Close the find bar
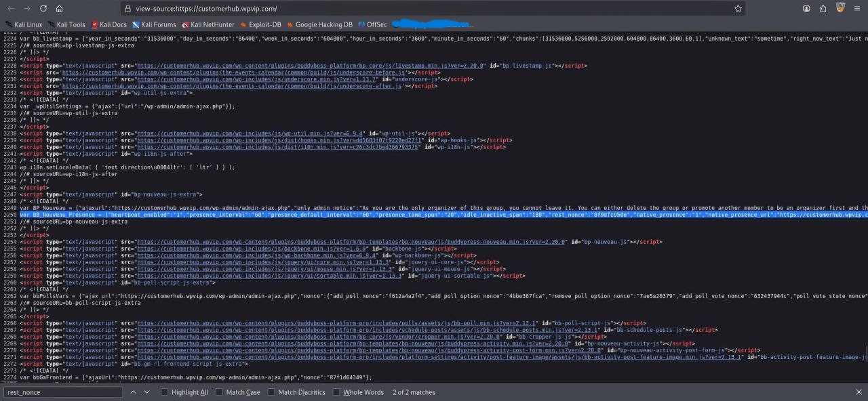 [x=859, y=392]
